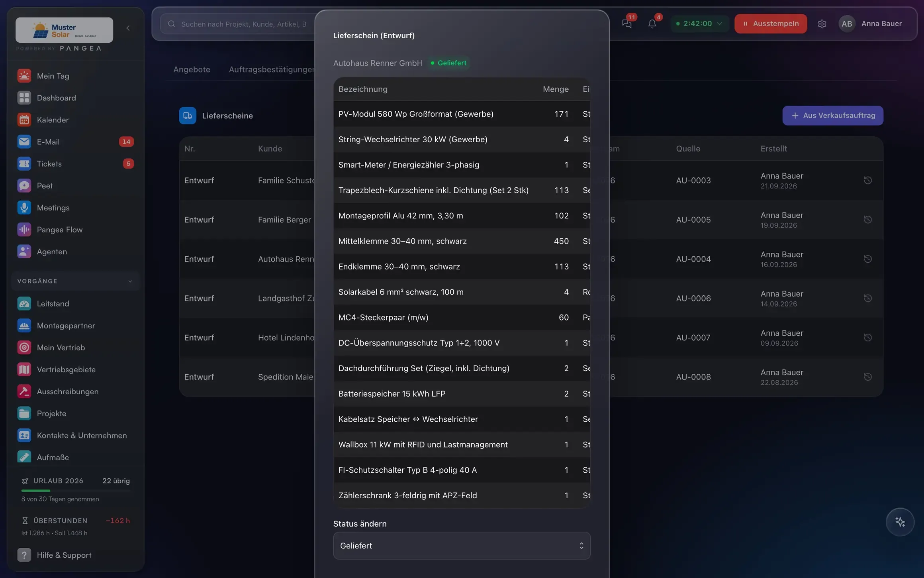Image resolution: width=924 pixels, height=578 pixels.
Task: Open Projekte in sidebar
Action: point(75,413)
